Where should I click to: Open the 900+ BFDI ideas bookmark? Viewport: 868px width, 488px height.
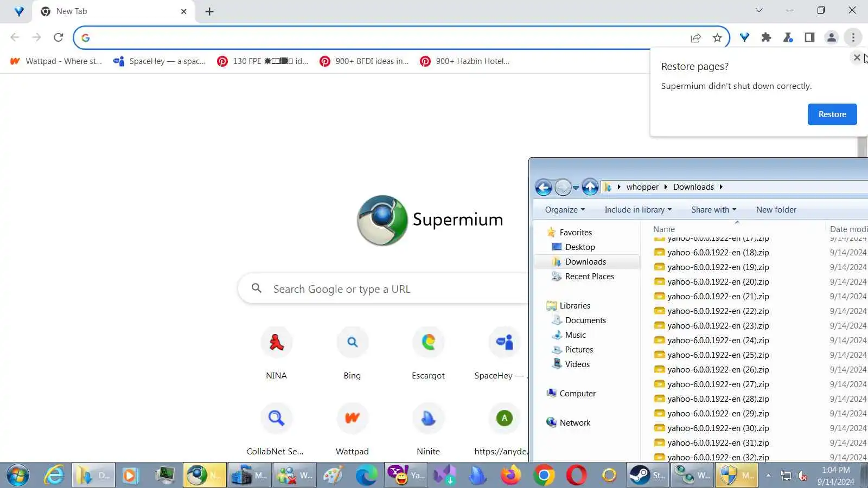pyautogui.click(x=365, y=61)
